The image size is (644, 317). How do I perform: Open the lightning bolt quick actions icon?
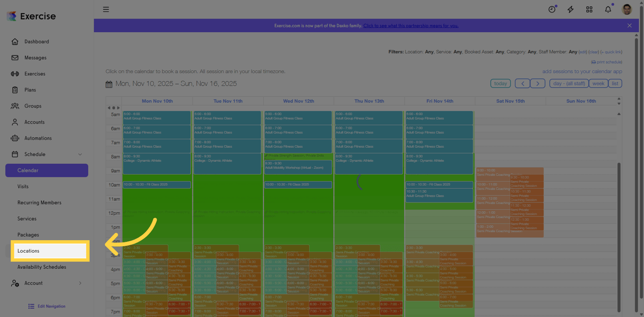coord(570,9)
